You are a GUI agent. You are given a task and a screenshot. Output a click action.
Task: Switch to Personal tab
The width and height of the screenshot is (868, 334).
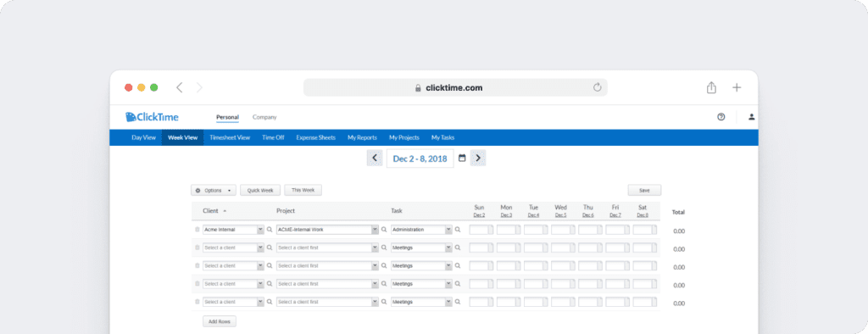tap(227, 117)
